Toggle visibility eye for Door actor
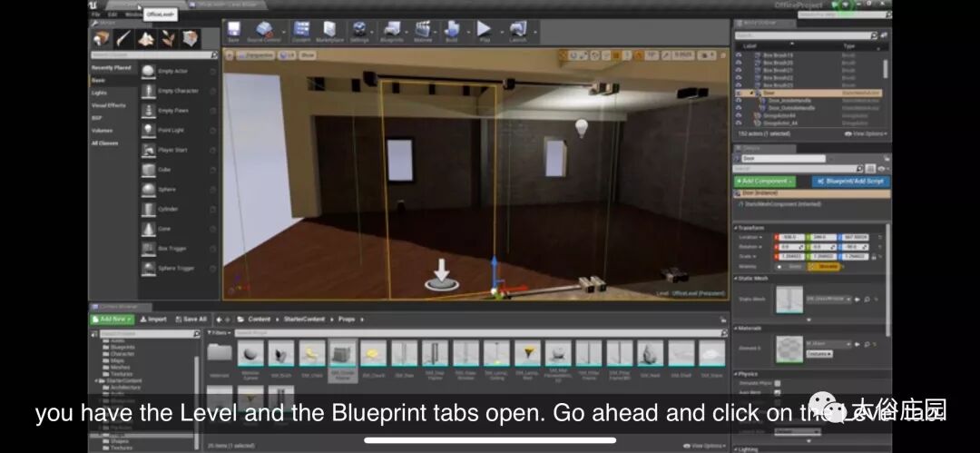This screenshot has height=453, width=980. [739, 94]
